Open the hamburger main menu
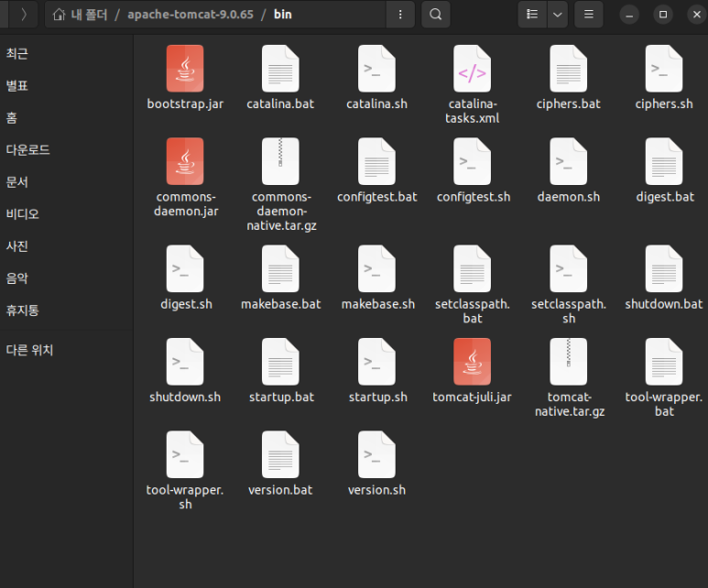Viewport: 708px width, 588px height. click(589, 15)
